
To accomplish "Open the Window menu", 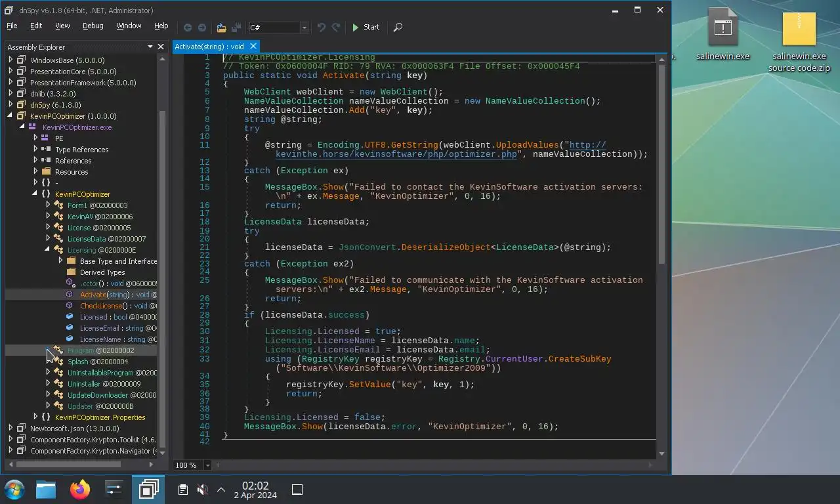I will click(129, 26).
